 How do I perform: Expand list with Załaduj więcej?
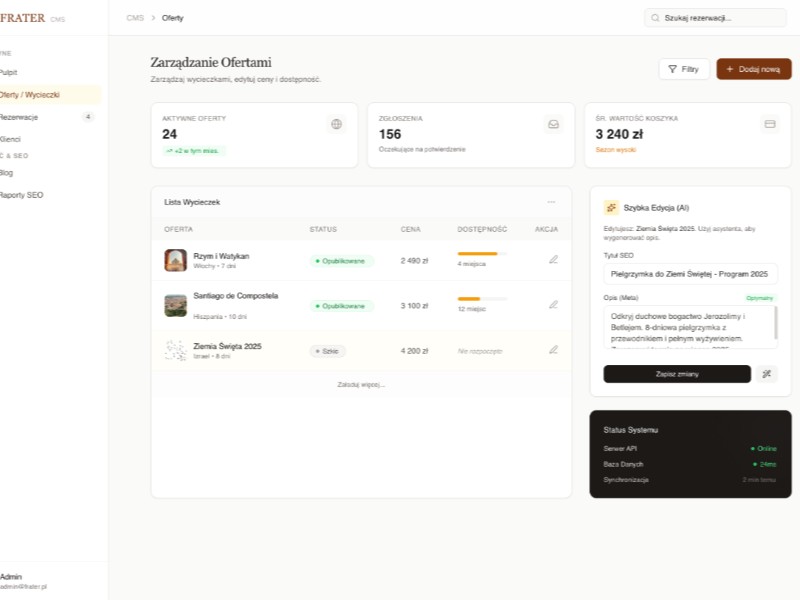[x=361, y=384]
